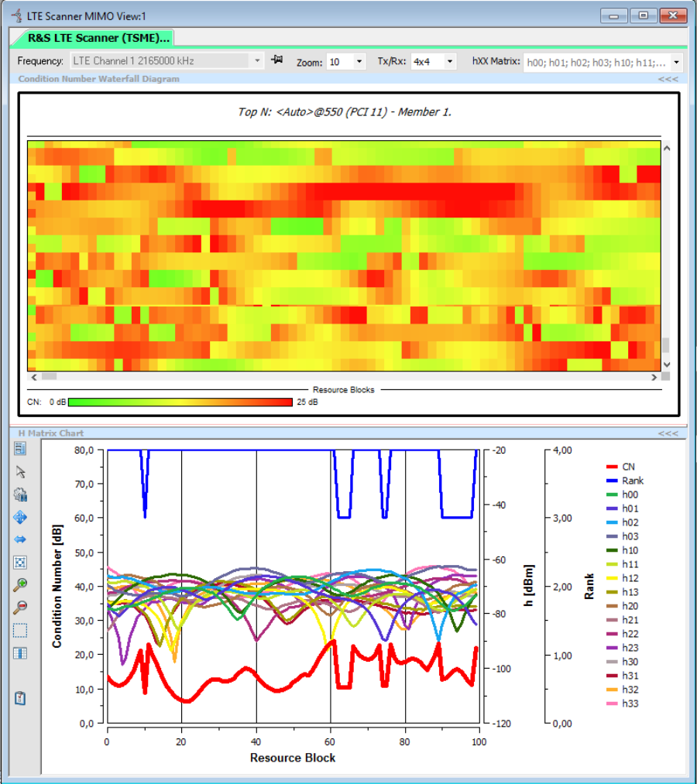The height and width of the screenshot is (784, 697).
Task: Switch to the R&S LTE Scanner tab
Action: pyautogui.click(x=97, y=38)
